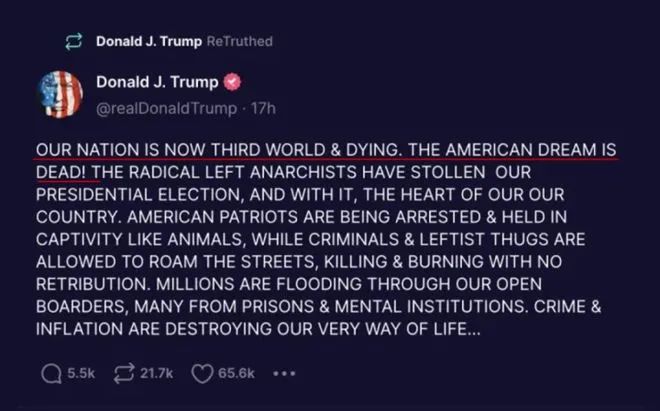Viewport: 660px width, 411px height.
Task: Open the three-dot more options menu
Action: click(285, 373)
